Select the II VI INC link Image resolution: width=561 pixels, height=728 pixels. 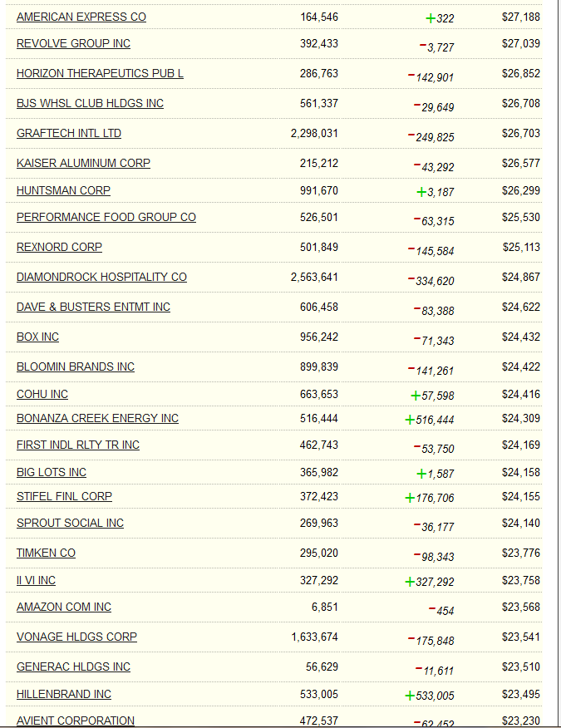click(37, 581)
